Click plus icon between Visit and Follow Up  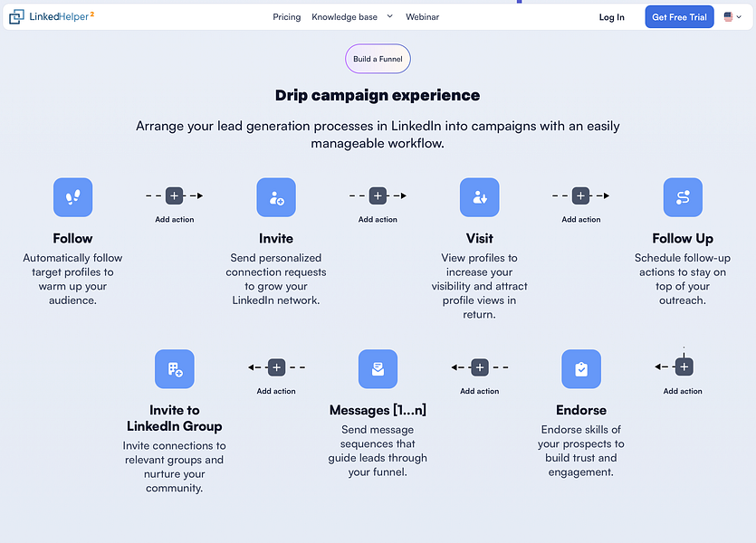[x=580, y=195]
